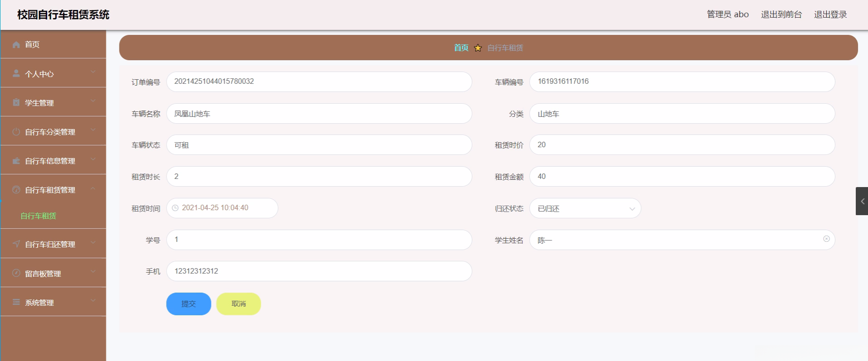
Task: Clear the 学生姓名 field with the X icon
Action: coord(826,239)
